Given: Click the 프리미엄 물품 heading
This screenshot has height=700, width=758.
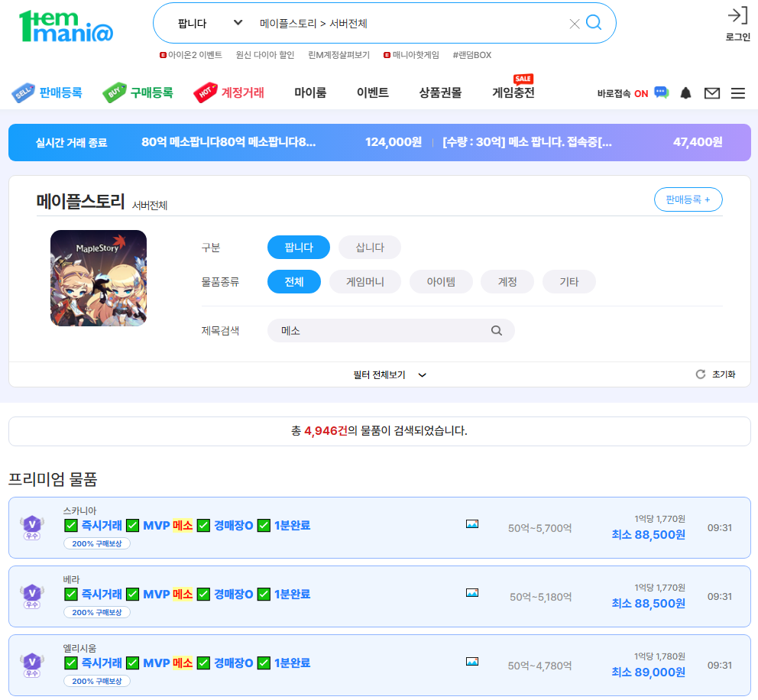Looking at the screenshot, I should [53, 479].
